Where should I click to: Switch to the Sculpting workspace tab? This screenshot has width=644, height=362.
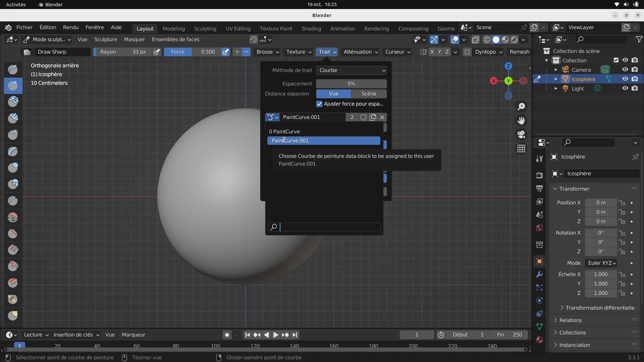(x=205, y=28)
